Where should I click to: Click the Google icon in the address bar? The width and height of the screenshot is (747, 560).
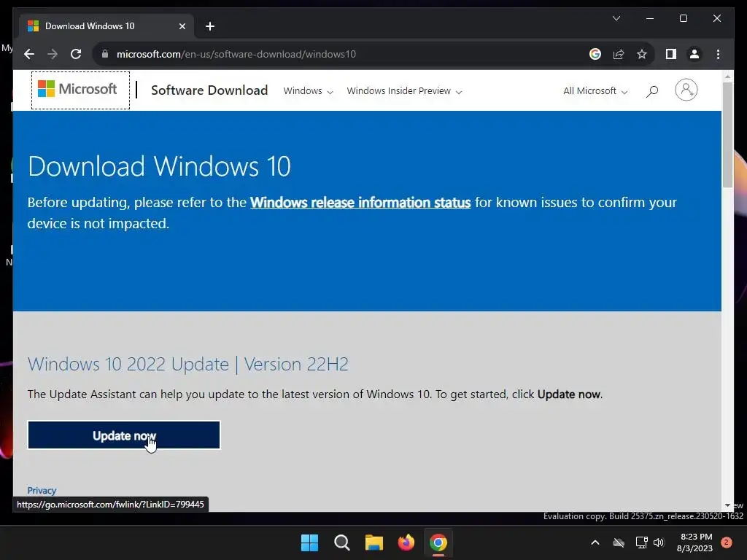pyautogui.click(x=595, y=54)
